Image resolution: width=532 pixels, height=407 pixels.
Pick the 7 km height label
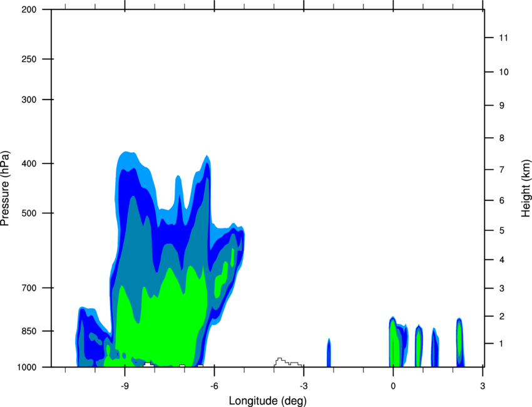tap(502, 170)
